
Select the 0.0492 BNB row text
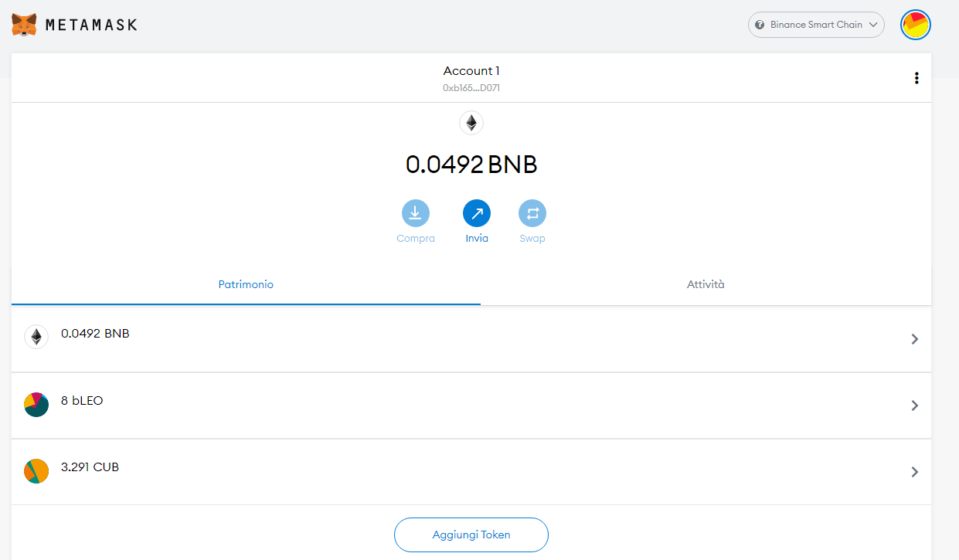95,334
